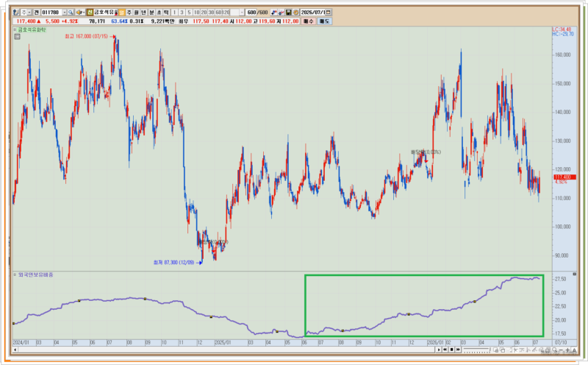The width and height of the screenshot is (588, 365).
Task: Click the 금호석유화학 chart title label
Action: coord(32,29)
